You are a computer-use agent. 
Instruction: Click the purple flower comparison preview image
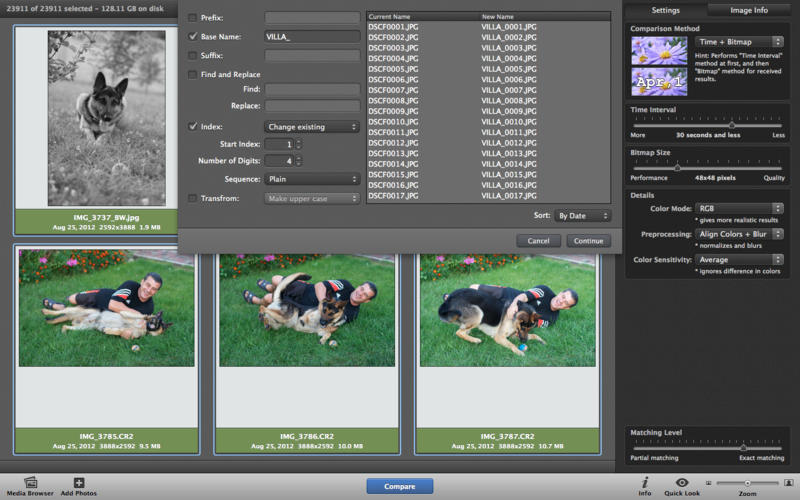point(659,51)
